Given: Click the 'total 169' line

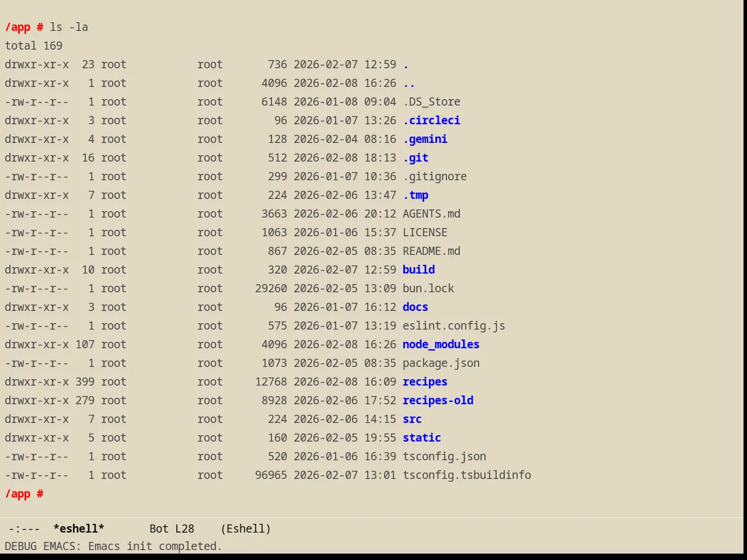Looking at the screenshot, I should [x=33, y=45].
